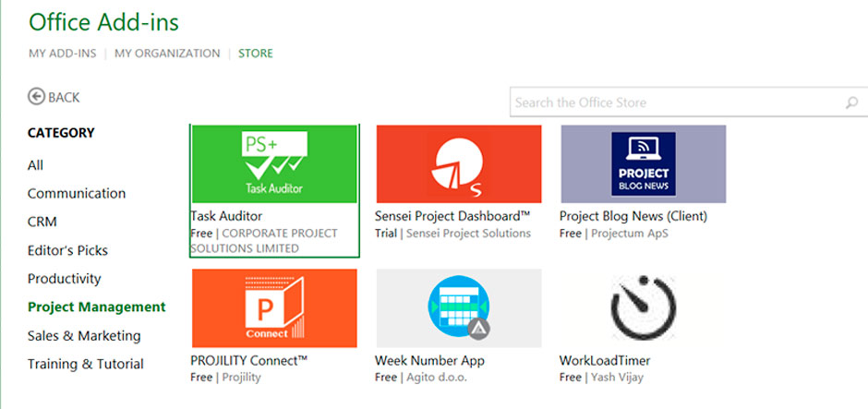The image size is (868, 409).
Task: Open the Project Blog News tile icon
Action: pyautogui.click(x=644, y=163)
